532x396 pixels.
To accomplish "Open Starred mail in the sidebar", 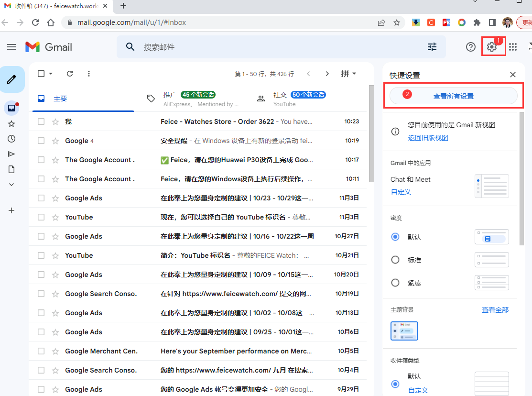I will point(11,123).
